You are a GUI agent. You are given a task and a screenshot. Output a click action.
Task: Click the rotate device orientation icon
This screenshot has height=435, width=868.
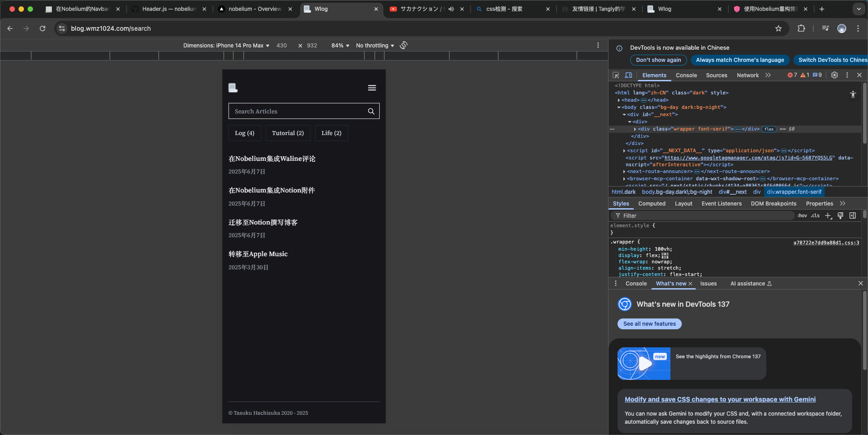click(x=404, y=45)
